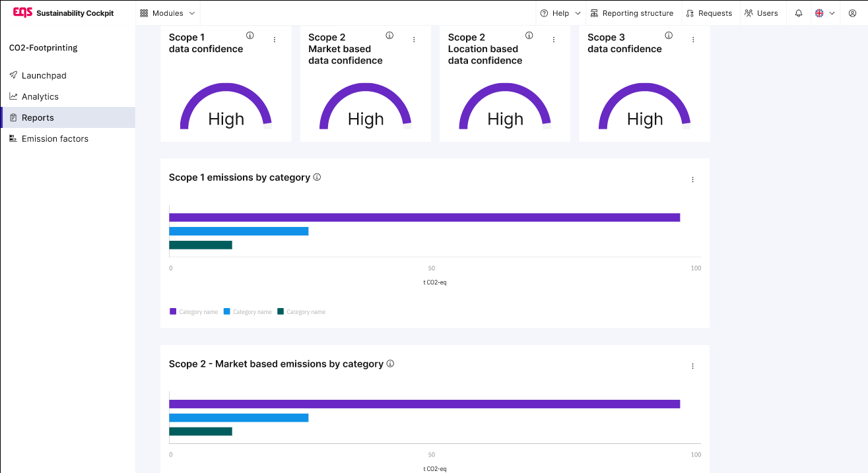Toggle the purple Category name legend item
The image size is (868, 473).
click(x=193, y=311)
